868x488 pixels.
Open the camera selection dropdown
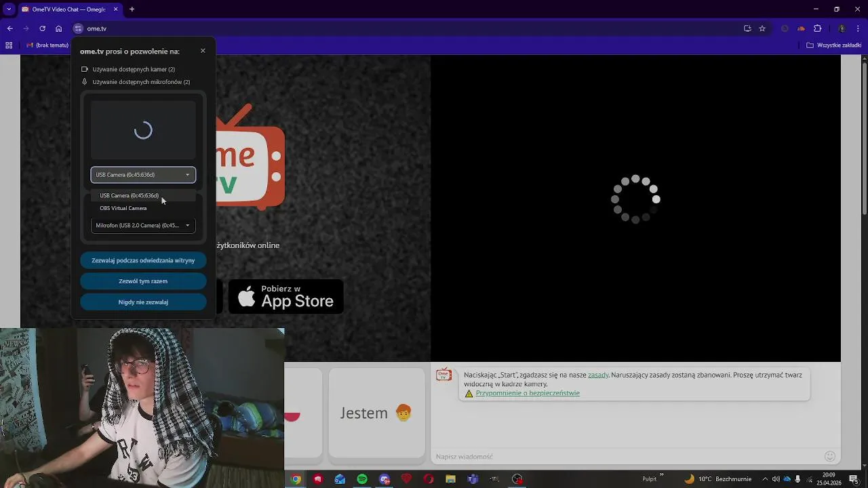143,175
